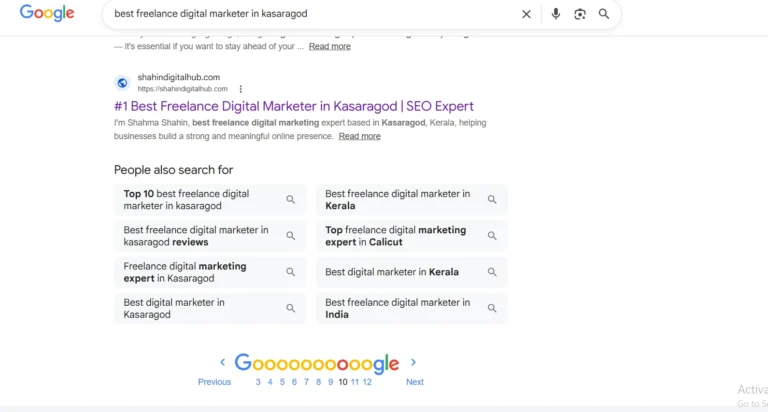768x412 pixels.
Task: Start voice search with microphone icon
Action: coord(555,14)
